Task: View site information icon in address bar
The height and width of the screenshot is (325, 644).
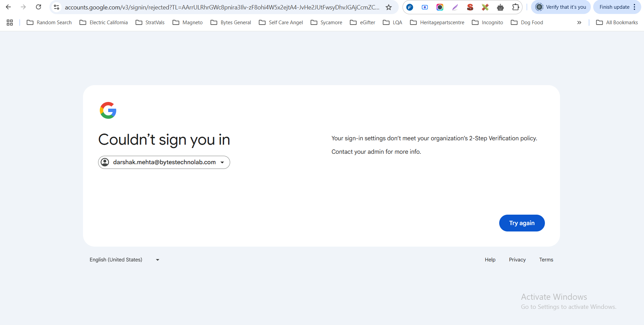Action: tap(56, 7)
